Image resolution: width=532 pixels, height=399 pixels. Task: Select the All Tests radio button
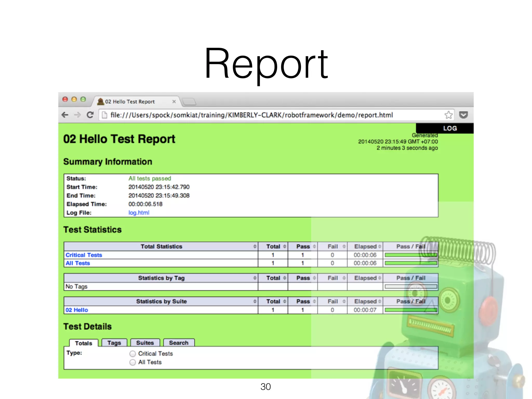[133, 362]
